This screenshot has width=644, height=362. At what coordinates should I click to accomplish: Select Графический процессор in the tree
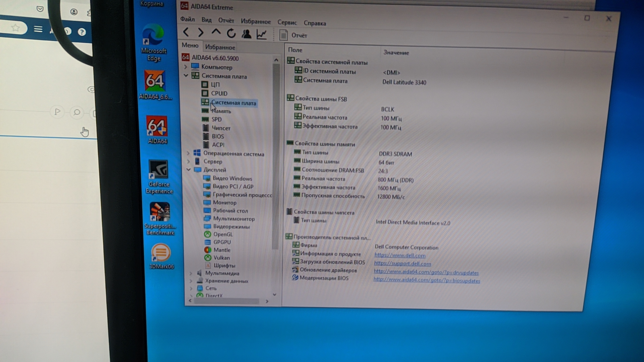click(x=238, y=194)
